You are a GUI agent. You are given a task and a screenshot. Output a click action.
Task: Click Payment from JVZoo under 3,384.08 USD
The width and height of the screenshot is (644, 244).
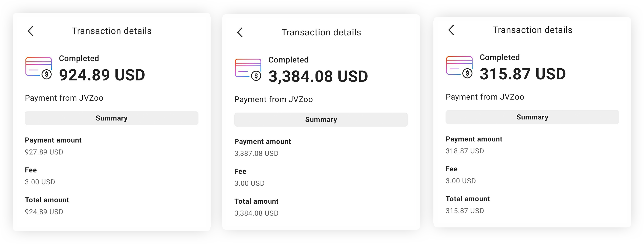pos(273,99)
